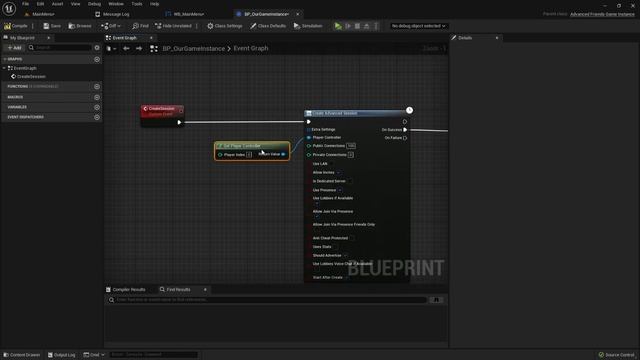Click On Failure output pin
640x360 pixels.
405,138
